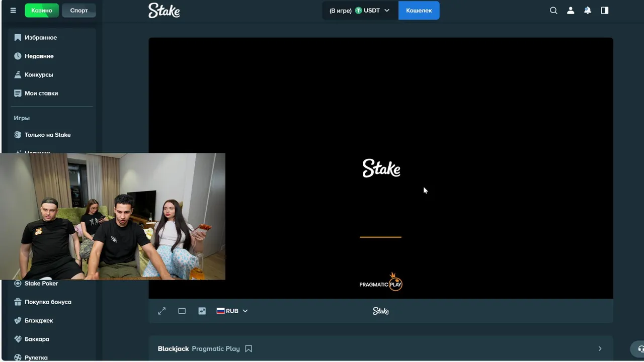Viewport: 644px width, 362px height.
Task: Enter fullscreen mode for the game
Action: pos(162,311)
